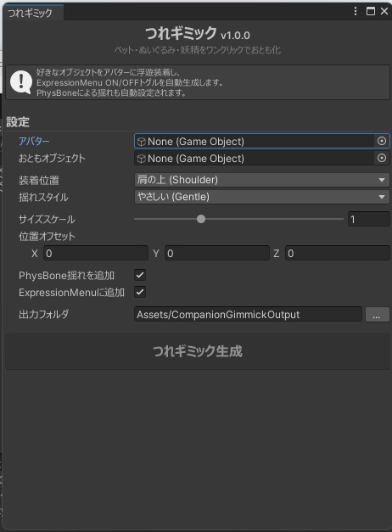This screenshot has width=392, height=532.
Task: Click the ExpressionMenuに追加 label
Action: point(71,293)
